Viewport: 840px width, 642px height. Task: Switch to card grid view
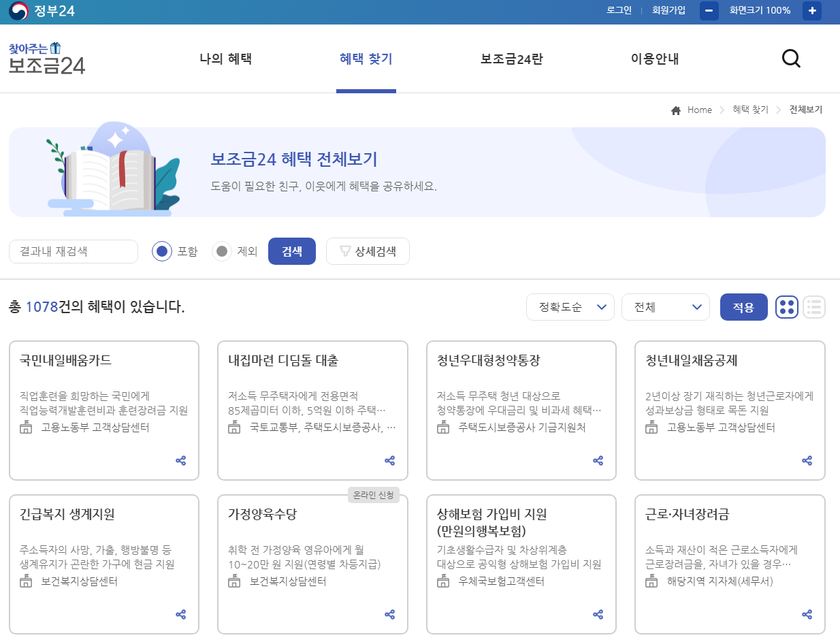[x=786, y=307]
